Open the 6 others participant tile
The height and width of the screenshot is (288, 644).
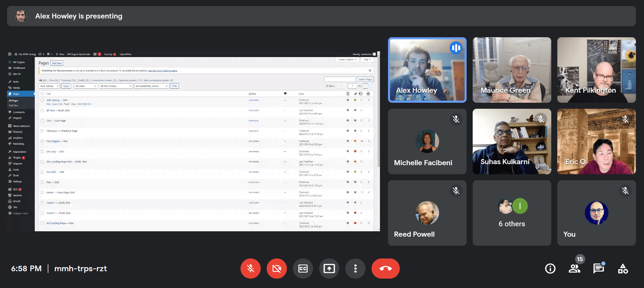click(512, 213)
